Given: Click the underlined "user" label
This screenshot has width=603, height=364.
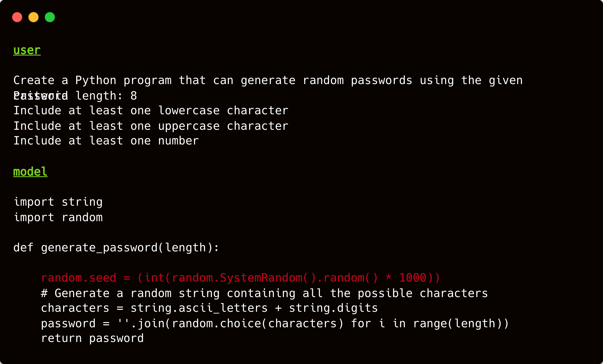Looking at the screenshot, I should coord(27,50).
